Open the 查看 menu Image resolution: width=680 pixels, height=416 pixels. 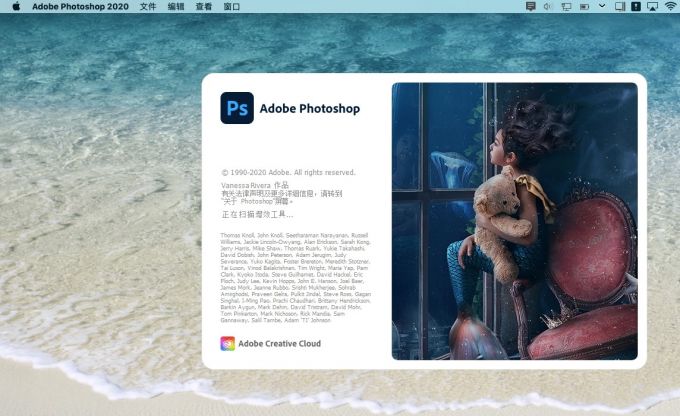203,7
